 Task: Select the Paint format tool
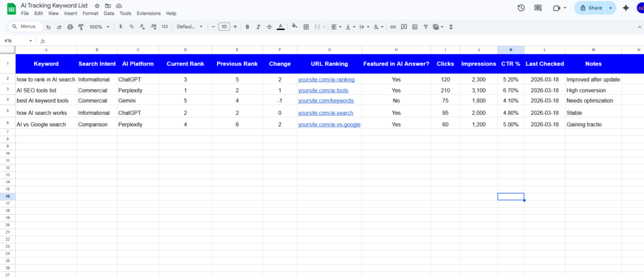click(x=80, y=27)
